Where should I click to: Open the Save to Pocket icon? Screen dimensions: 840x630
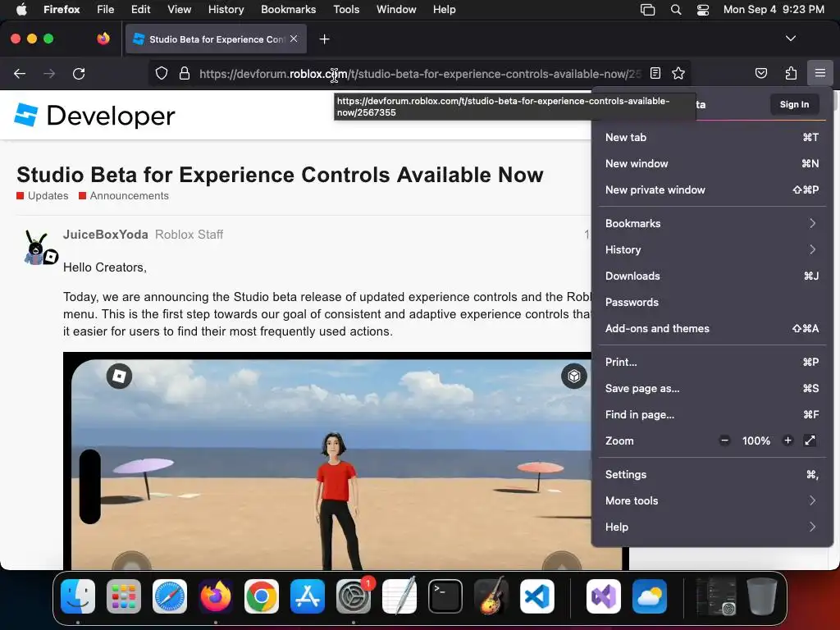[760, 73]
